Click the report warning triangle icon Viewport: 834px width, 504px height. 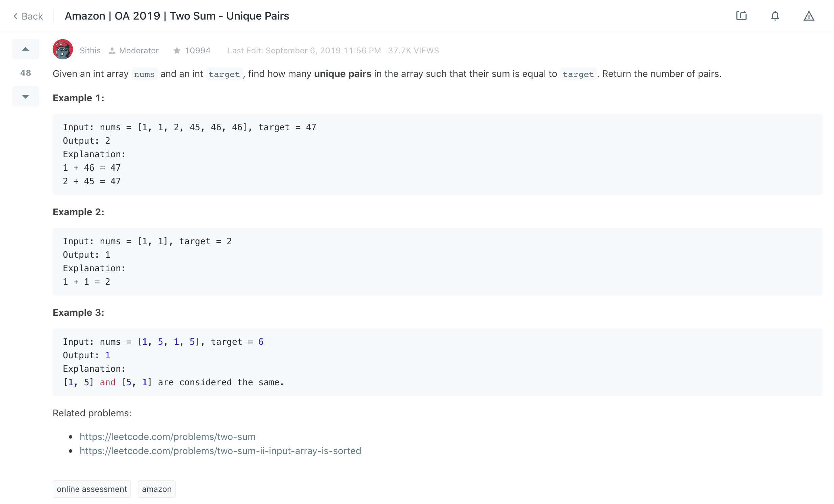click(809, 16)
